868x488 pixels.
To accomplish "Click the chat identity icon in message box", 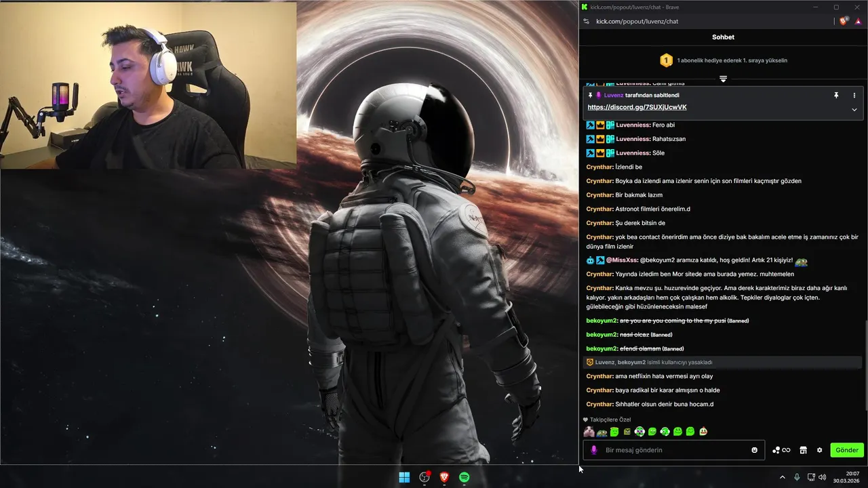I will tap(594, 450).
